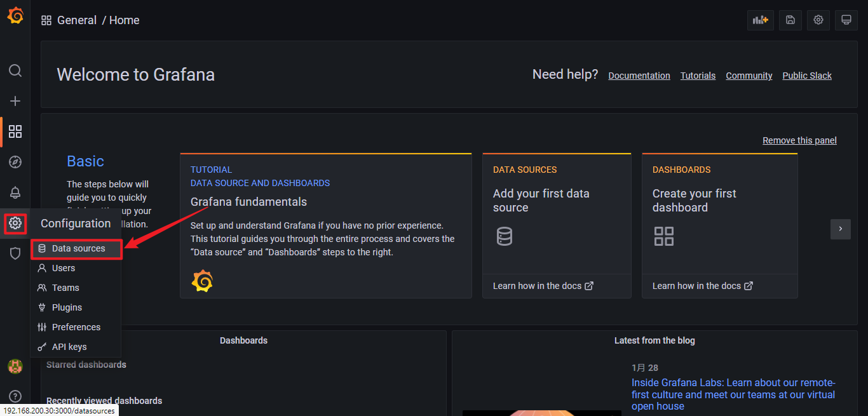Click the squares icon in Dashboards card

tap(663, 236)
